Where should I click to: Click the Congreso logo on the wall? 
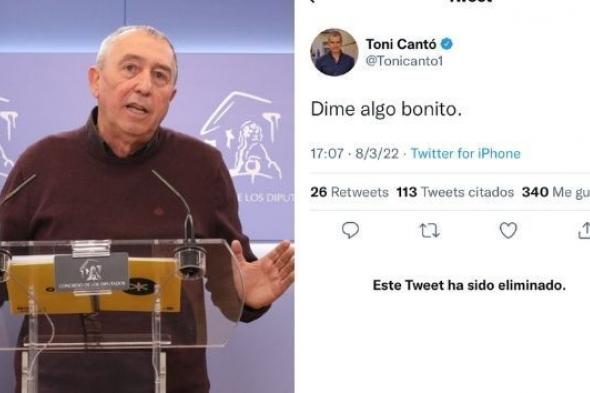pyautogui.click(x=242, y=136)
